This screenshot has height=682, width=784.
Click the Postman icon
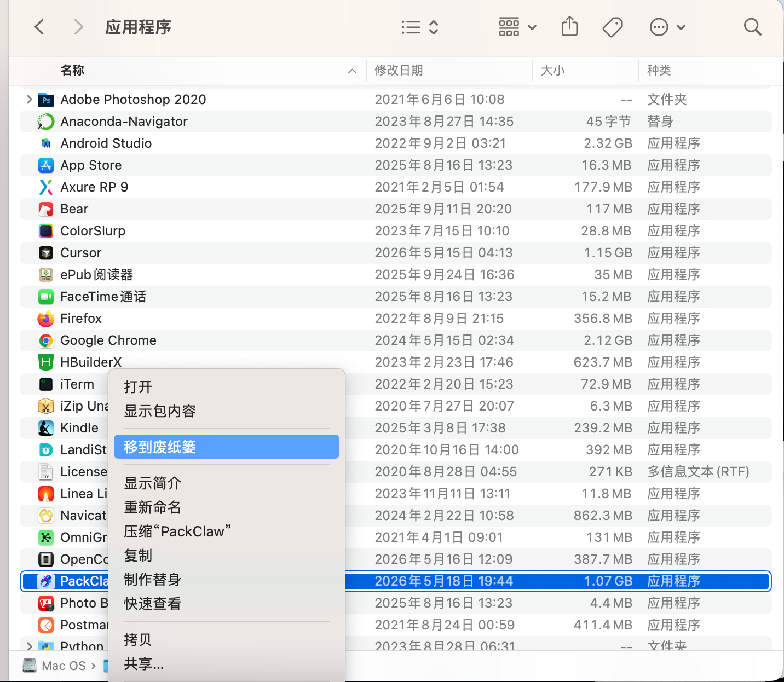point(46,625)
